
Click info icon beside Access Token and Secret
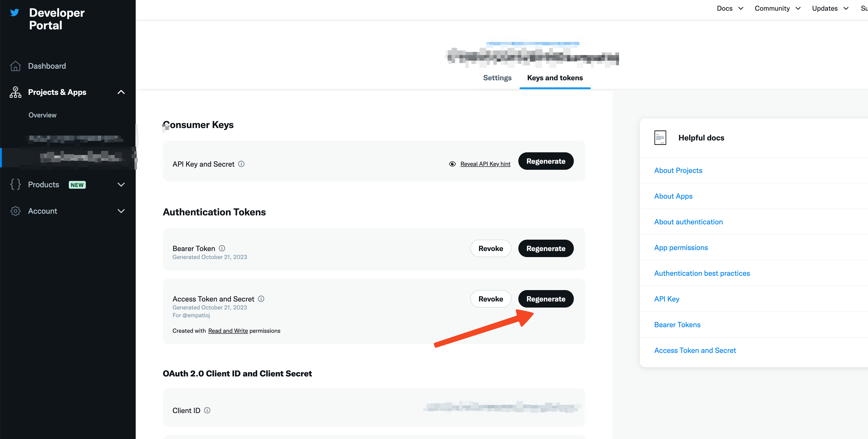coord(261,299)
